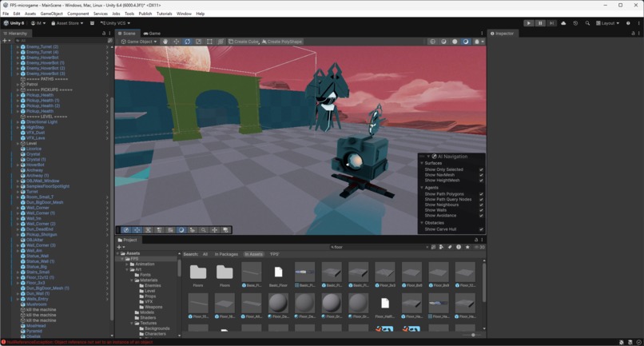Filter search to All
644x346 pixels.
[x=205, y=254]
